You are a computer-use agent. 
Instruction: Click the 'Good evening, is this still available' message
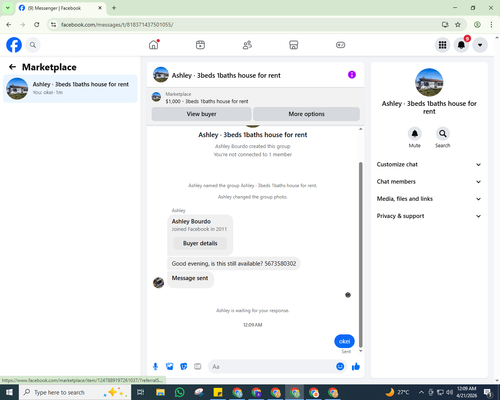click(234, 263)
